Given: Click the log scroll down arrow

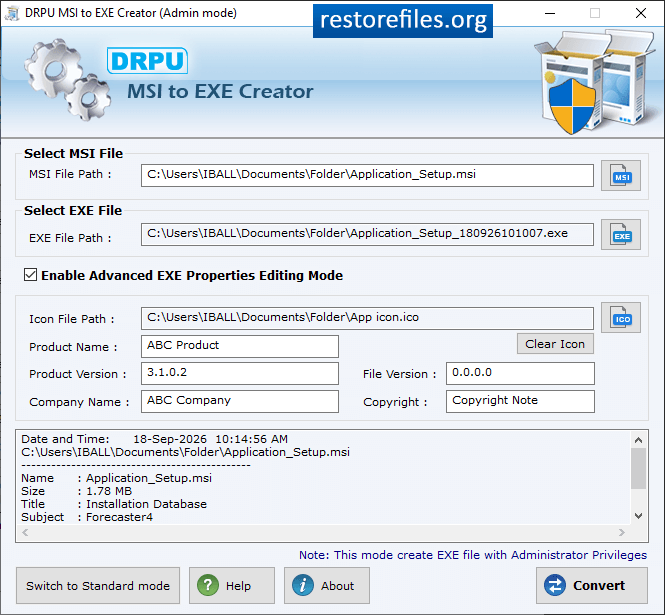Looking at the screenshot, I should tap(638, 516).
